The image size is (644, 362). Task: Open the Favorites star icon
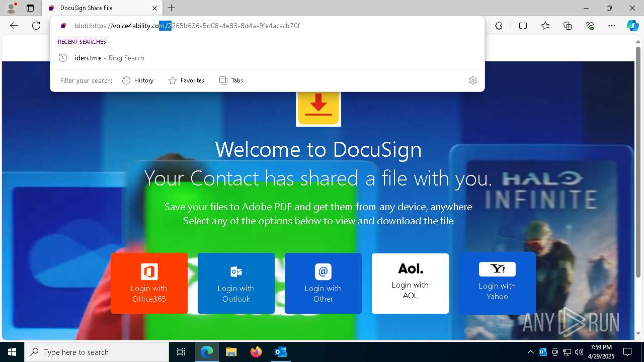(545, 26)
